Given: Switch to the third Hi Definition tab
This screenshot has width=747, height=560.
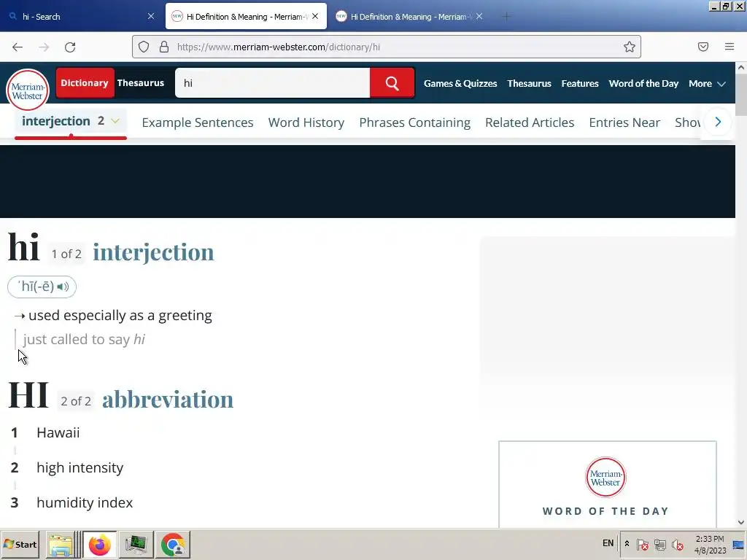Looking at the screenshot, I should coord(410,17).
